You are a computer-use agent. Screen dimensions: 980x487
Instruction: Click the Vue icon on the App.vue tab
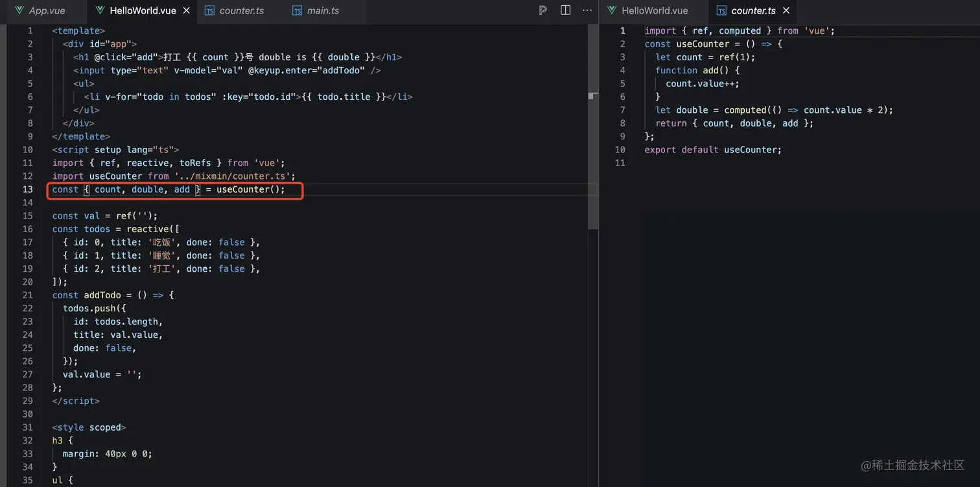tap(19, 10)
